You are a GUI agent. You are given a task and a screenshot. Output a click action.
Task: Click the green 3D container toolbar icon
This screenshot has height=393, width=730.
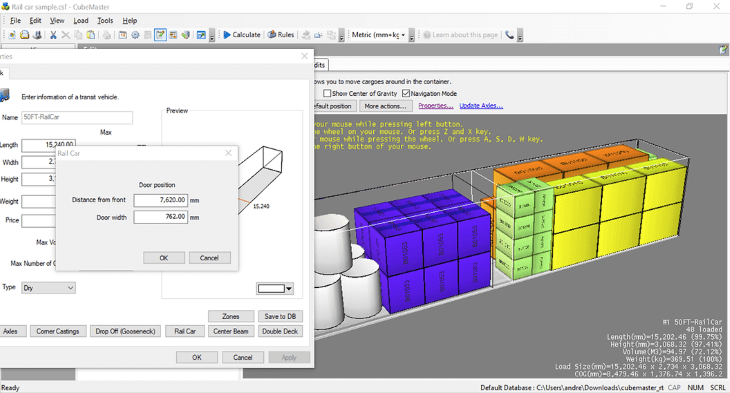coord(186,35)
